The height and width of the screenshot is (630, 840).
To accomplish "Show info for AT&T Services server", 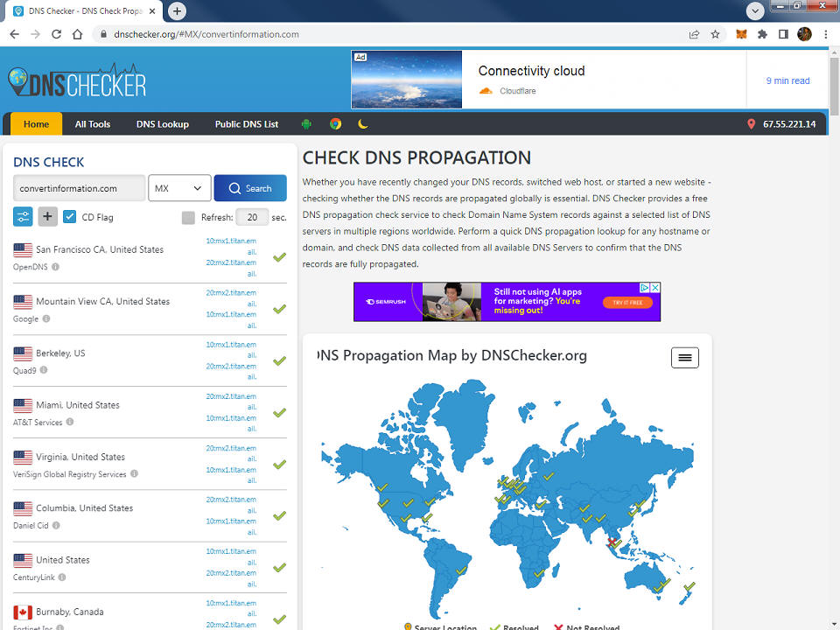I will [70, 422].
